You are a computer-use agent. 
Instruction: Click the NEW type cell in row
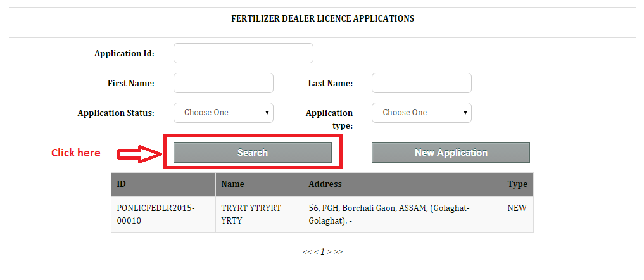517,208
